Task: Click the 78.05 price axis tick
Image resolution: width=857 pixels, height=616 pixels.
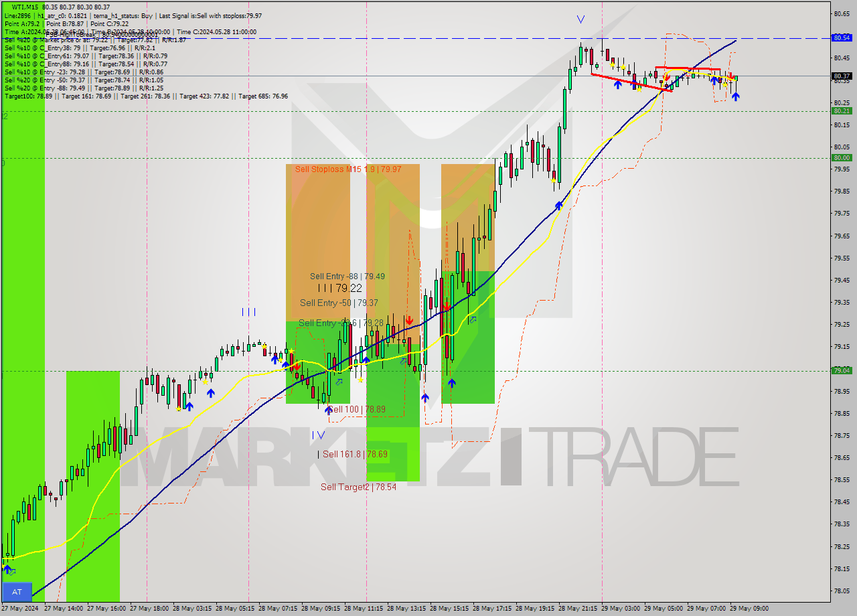Action: click(x=842, y=591)
